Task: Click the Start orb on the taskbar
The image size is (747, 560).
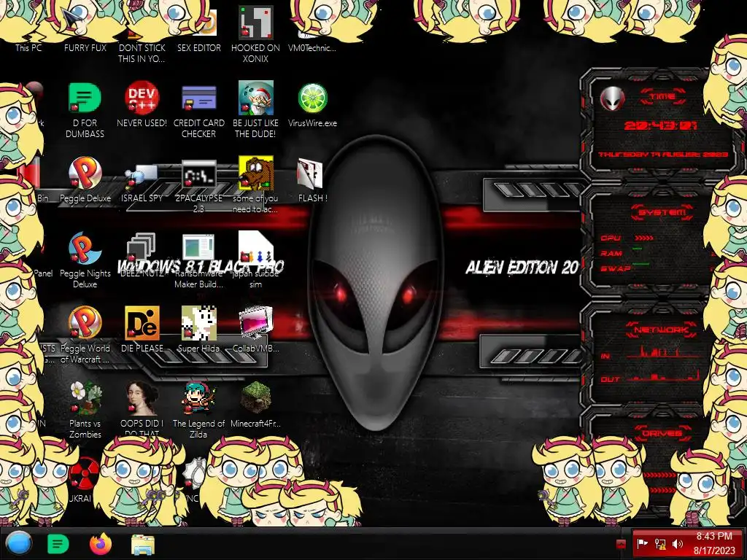Action: tap(18, 544)
